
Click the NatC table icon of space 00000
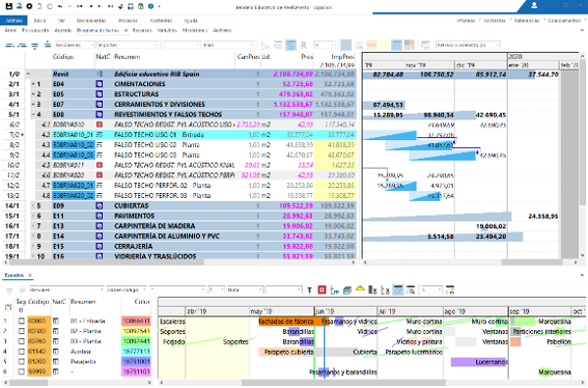[56, 321]
